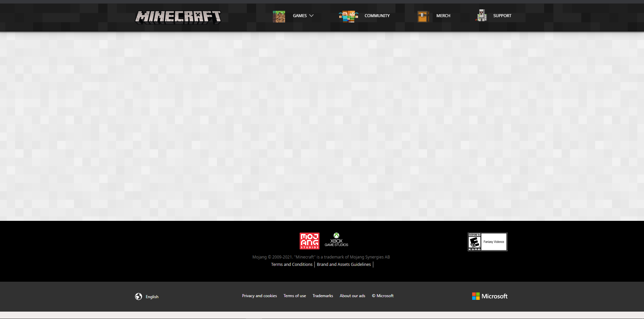
Task: Click the Microsoft logo in the footer
Action: tap(490, 296)
